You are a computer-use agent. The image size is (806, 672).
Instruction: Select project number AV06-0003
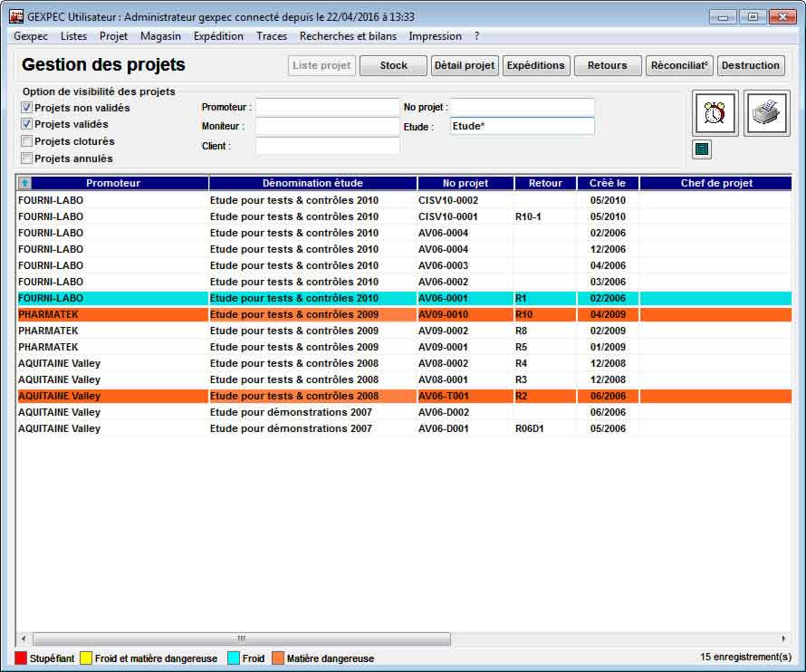(x=443, y=265)
